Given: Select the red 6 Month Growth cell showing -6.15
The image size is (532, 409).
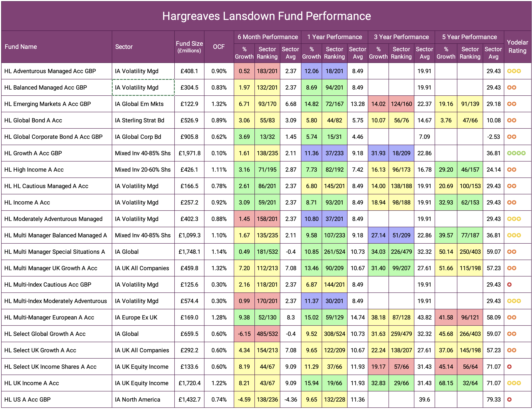Looking at the screenshot, I should click(245, 334).
